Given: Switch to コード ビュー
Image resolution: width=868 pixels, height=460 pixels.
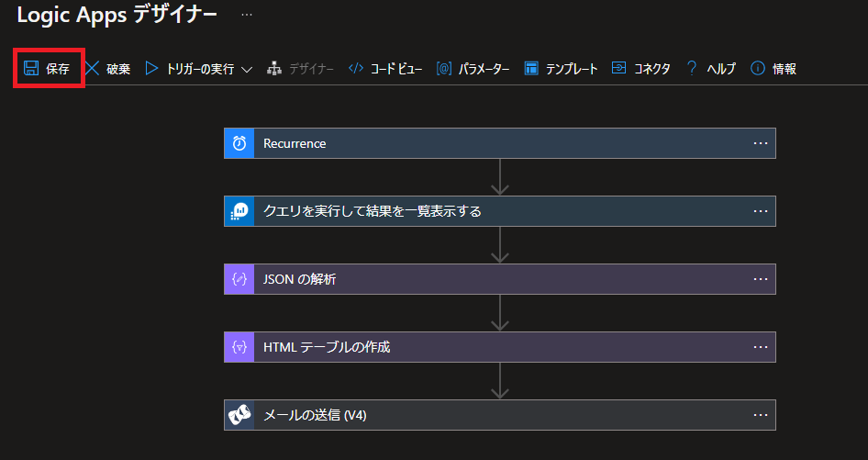Looking at the screenshot, I should (x=396, y=69).
